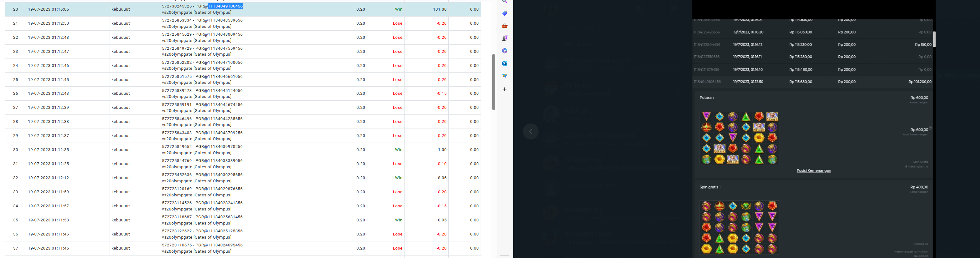Viewport: 980px width, 258px height.
Task: Click vs20olympgate [Gates of Olympus] in row 37
Action: [x=197, y=251]
